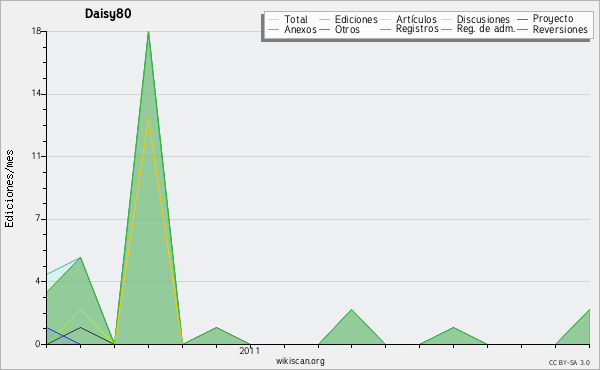Click the yellow Discusiones line peak

148,119
